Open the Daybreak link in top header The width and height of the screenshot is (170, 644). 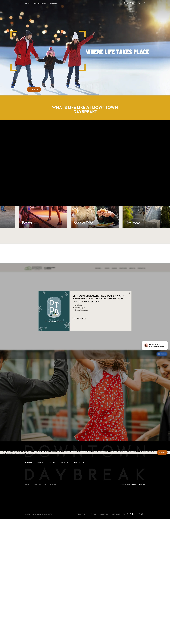pyautogui.click(x=28, y=4)
